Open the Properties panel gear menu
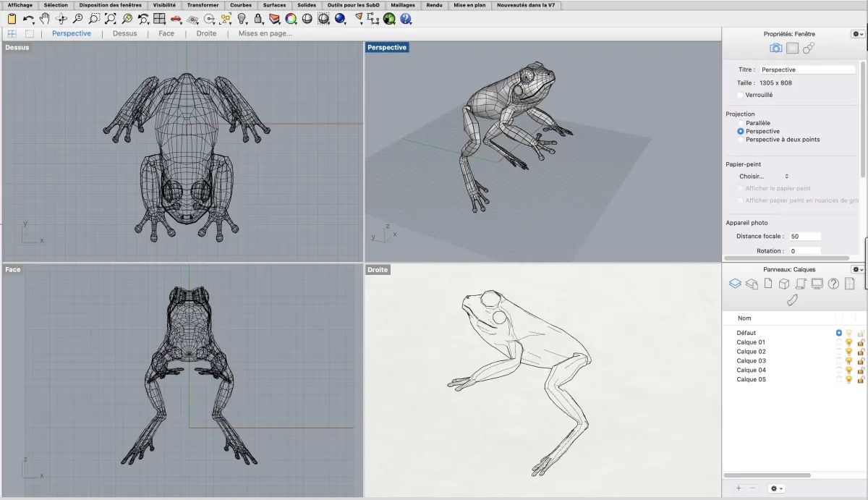 (x=858, y=34)
